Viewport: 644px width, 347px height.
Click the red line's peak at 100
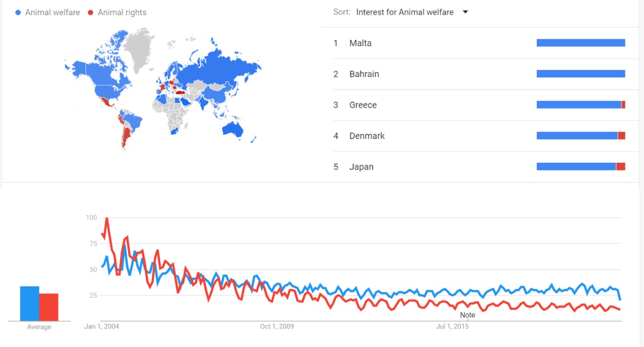tap(106, 219)
